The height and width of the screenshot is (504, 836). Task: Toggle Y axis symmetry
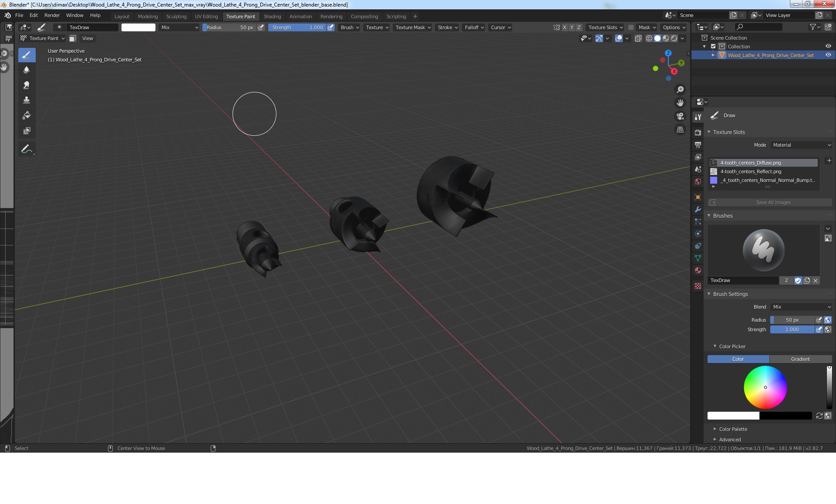click(572, 27)
